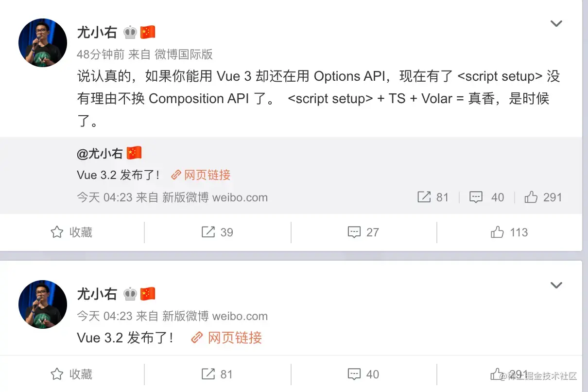This screenshot has width=588, height=392.
Task: Click 微博国际版 source on first post
Action: (184, 54)
